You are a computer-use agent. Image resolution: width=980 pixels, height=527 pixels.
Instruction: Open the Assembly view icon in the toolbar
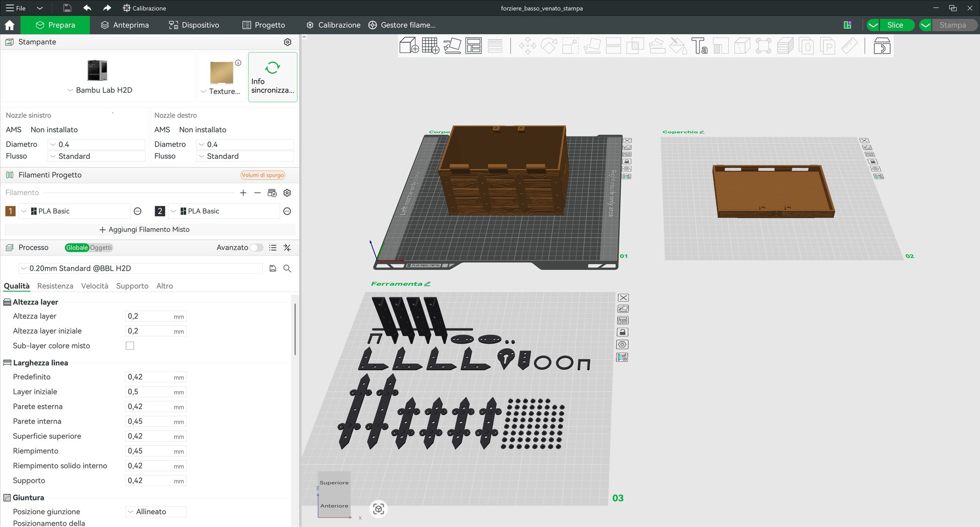click(882, 46)
